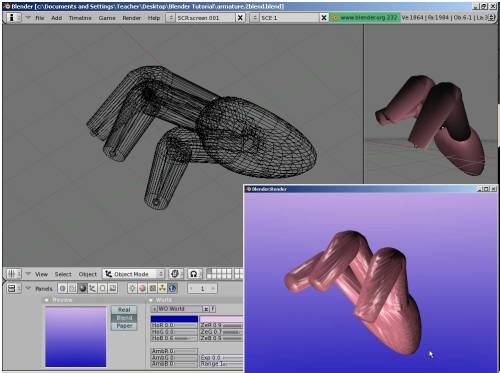This screenshot has width=500, height=373.
Task: Click the frame number field showing 1
Action: coord(202,288)
